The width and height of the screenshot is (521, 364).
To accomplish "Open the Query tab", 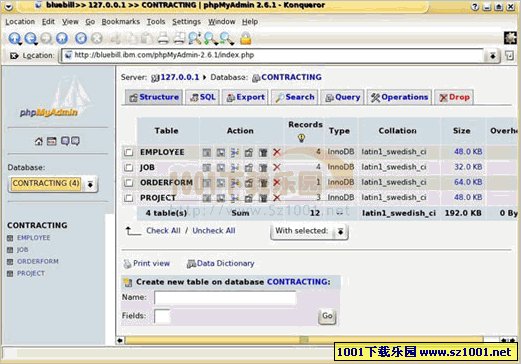I will click(x=342, y=97).
